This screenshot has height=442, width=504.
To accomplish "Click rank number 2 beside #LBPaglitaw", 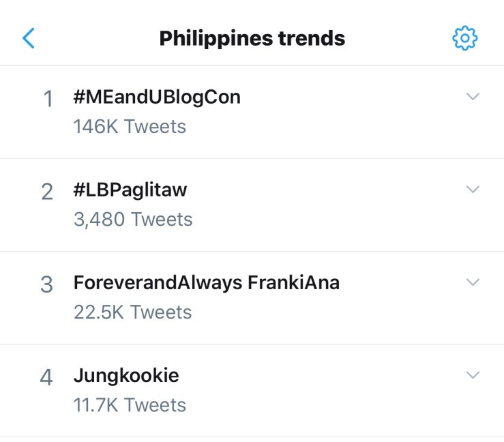I will [47, 192].
